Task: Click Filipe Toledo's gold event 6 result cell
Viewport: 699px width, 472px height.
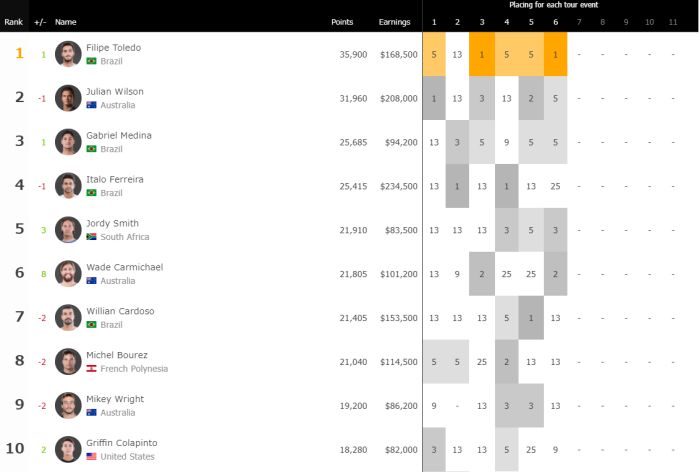Action: pyautogui.click(x=554, y=54)
